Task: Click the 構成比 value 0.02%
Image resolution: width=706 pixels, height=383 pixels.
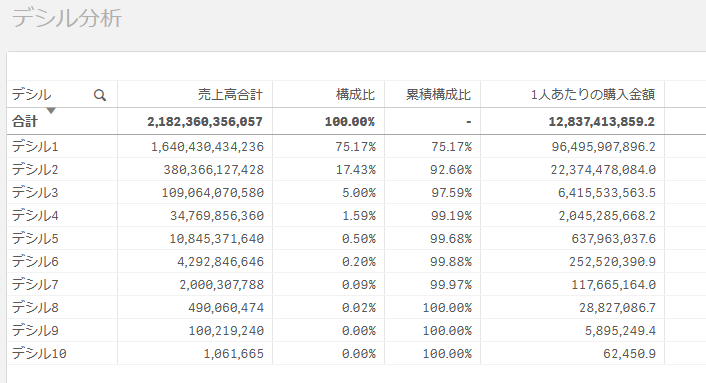Action: point(359,308)
